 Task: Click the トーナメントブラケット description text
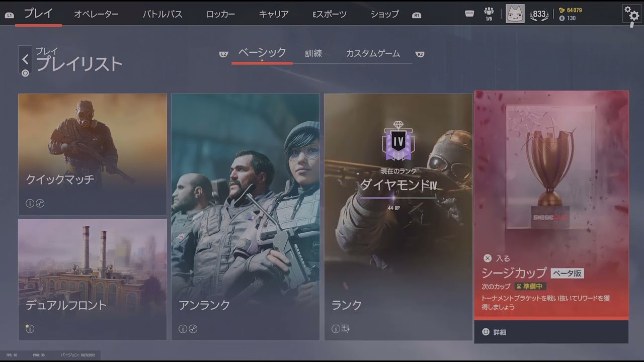coord(545,302)
